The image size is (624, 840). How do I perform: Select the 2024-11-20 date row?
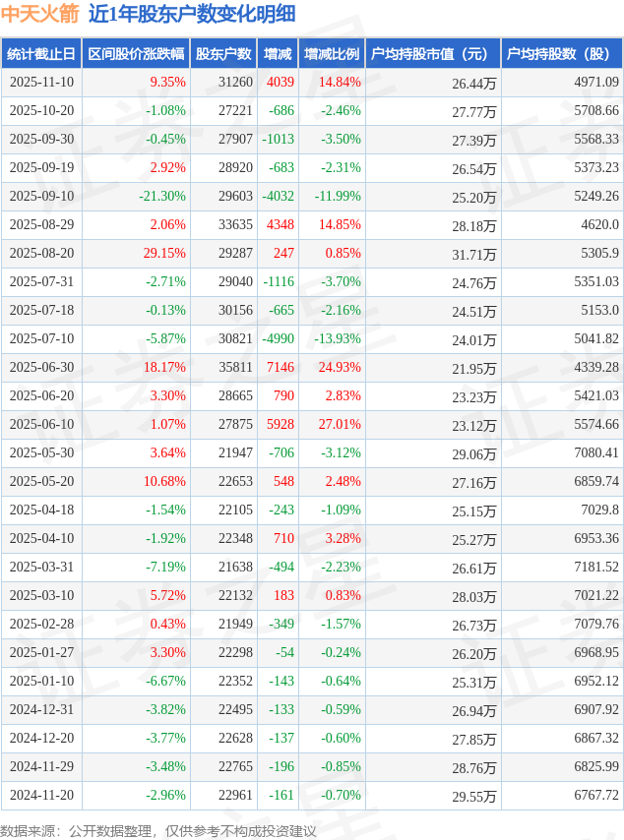(41, 796)
